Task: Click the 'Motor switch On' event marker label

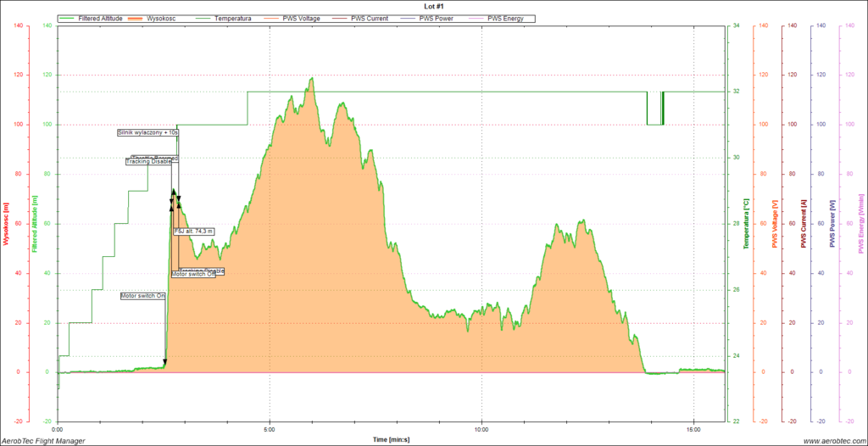Action: (x=142, y=295)
